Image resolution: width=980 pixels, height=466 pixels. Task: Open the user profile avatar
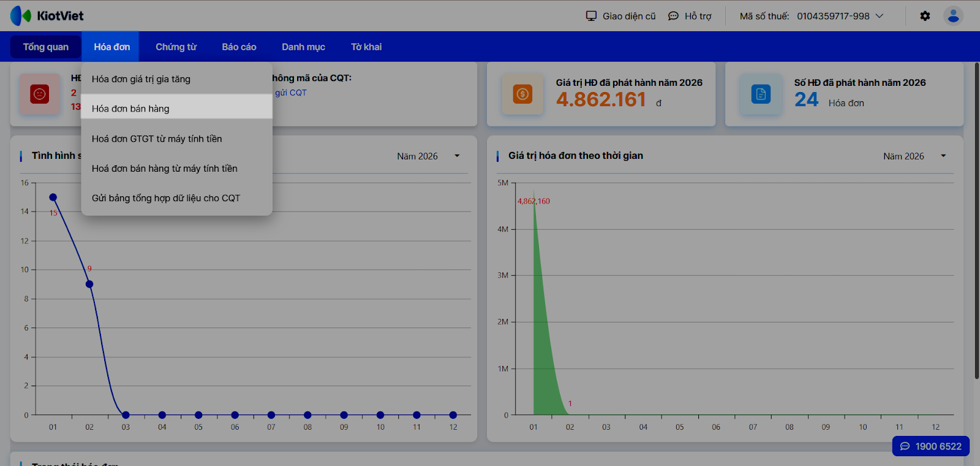[952, 16]
